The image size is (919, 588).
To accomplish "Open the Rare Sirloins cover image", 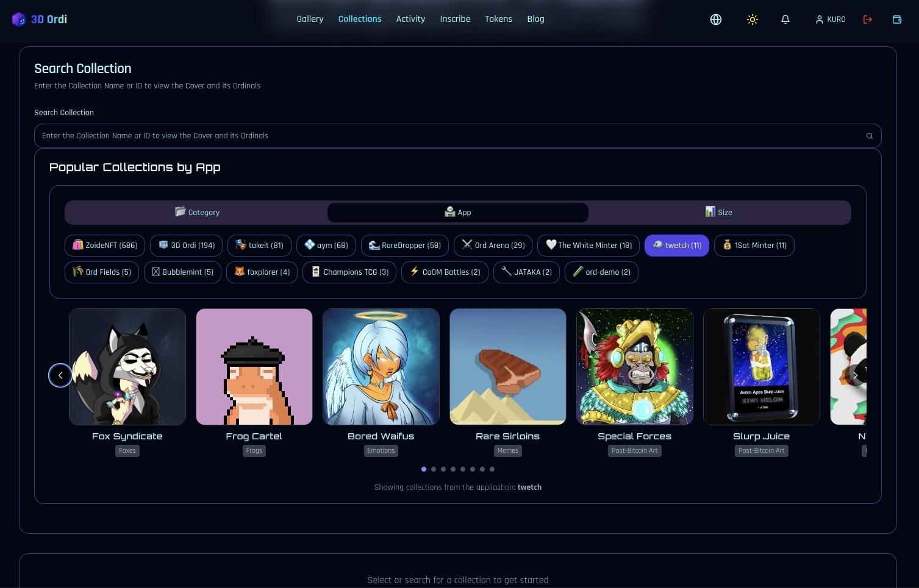I will coord(508,367).
